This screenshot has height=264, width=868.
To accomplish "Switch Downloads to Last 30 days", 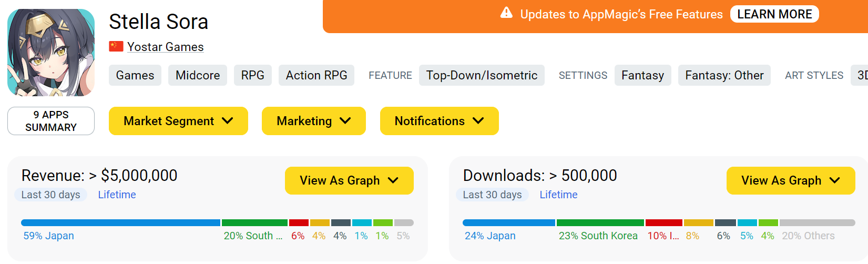I will (x=492, y=195).
